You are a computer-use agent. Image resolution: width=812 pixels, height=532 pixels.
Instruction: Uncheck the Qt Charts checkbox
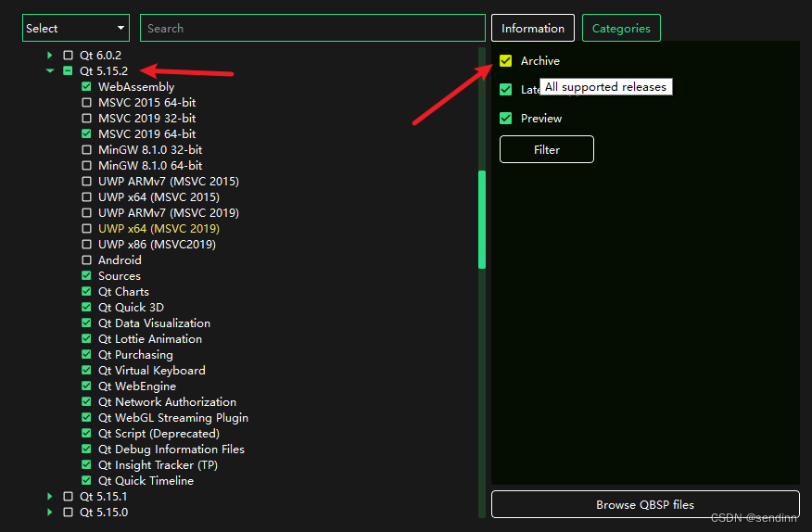point(86,291)
